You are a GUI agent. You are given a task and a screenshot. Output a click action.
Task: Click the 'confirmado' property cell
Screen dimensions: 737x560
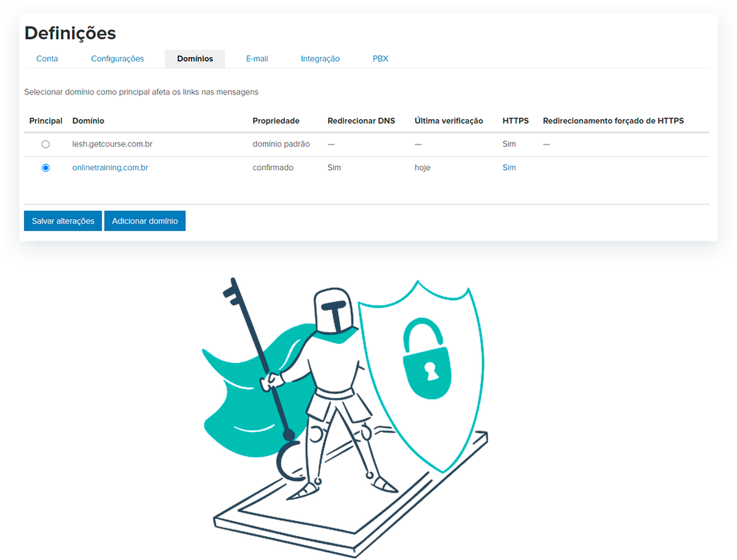(273, 168)
